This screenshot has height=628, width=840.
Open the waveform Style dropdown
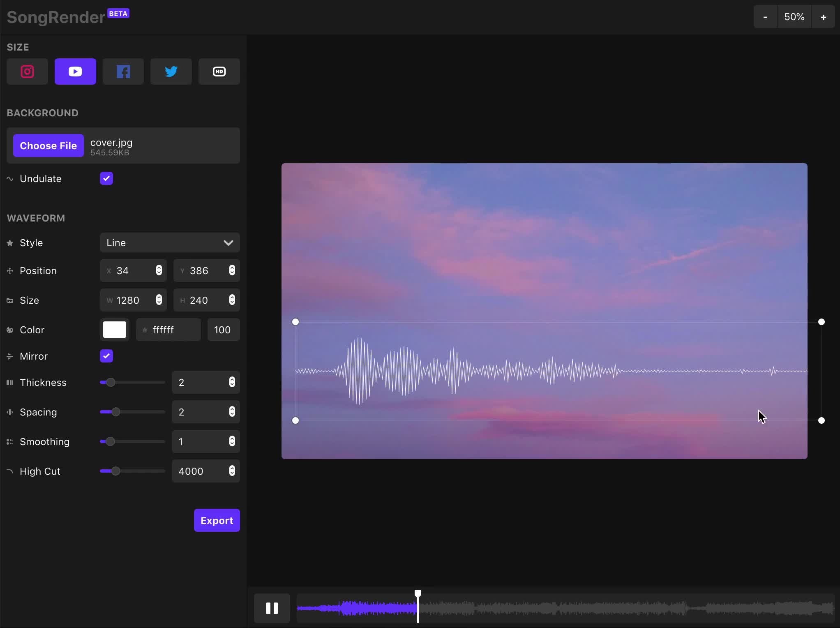(x=169, y=242)
